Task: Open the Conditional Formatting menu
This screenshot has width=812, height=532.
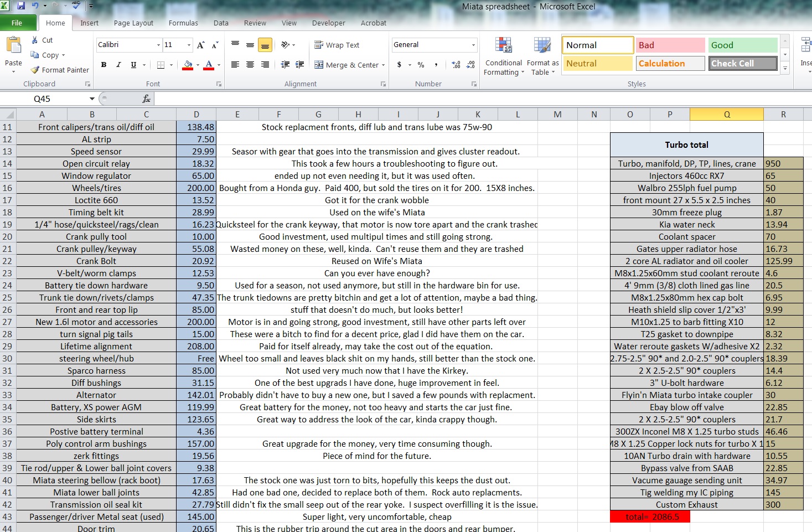Action: pos(503,56)
